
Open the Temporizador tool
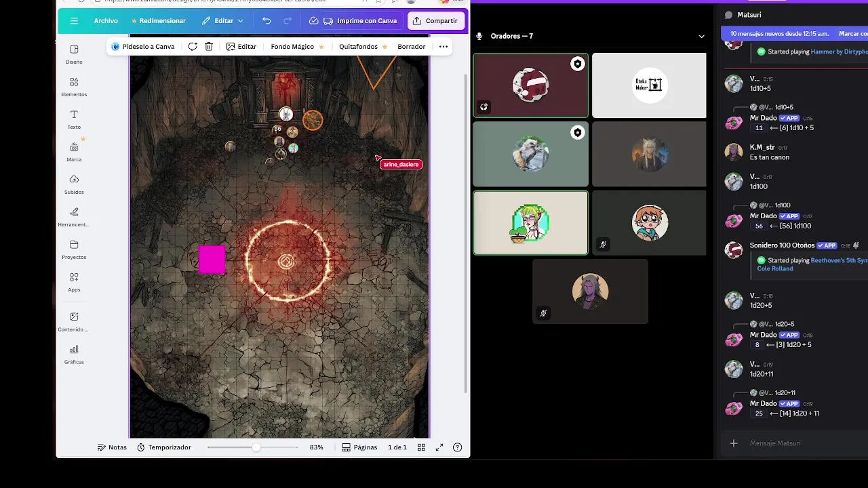click(x=163, y=447)
